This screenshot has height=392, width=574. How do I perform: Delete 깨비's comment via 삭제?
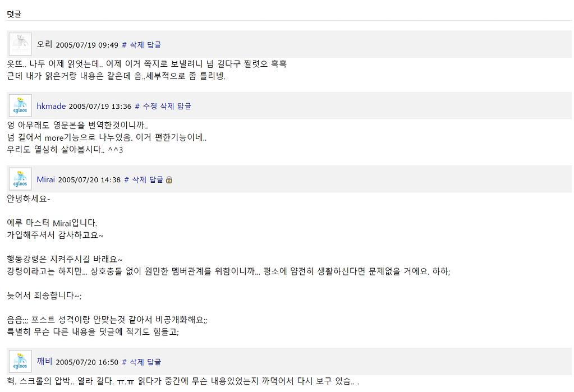[x=137, y=362]
